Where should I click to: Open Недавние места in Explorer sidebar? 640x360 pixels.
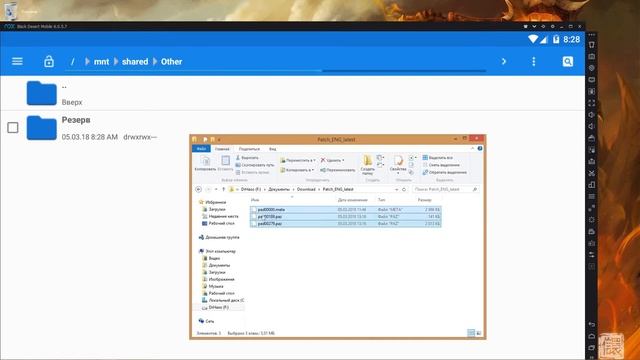coord(220,216)
